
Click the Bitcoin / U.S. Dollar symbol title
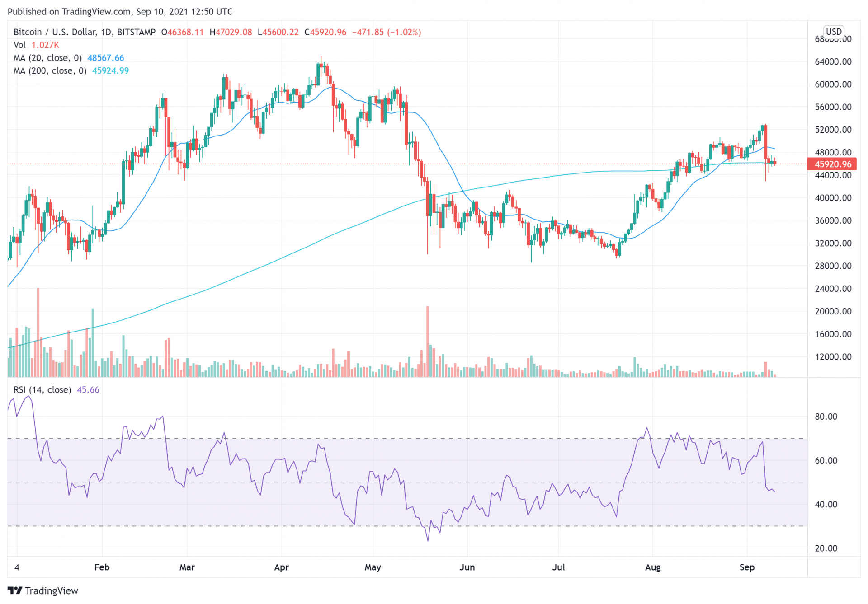click(85, 32)
